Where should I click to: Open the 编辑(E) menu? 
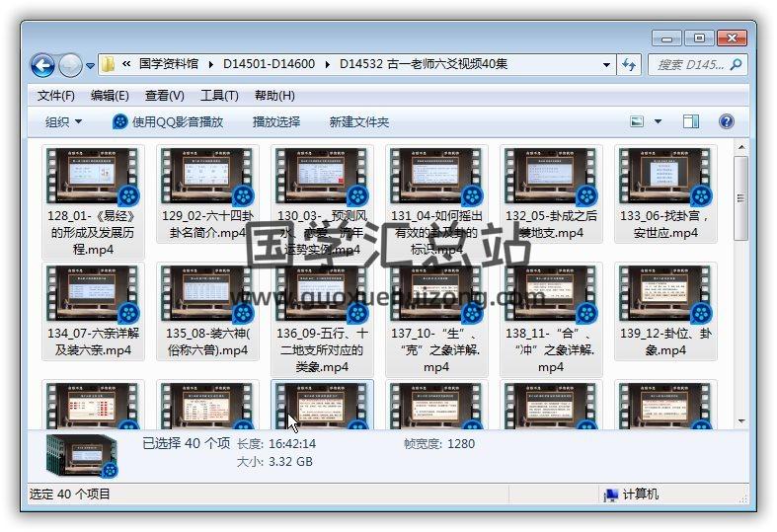[110, 95]
